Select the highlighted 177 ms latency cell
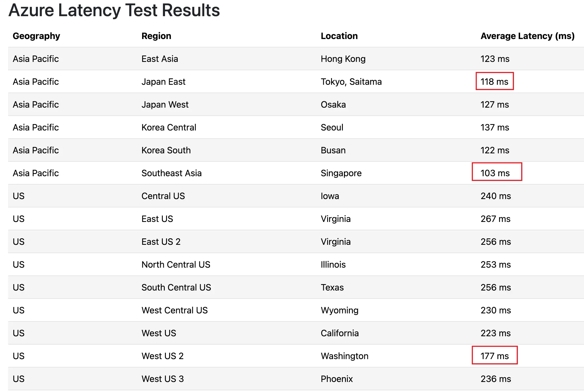The width and height of the screenshot is (584, 392). coord(494,355)
